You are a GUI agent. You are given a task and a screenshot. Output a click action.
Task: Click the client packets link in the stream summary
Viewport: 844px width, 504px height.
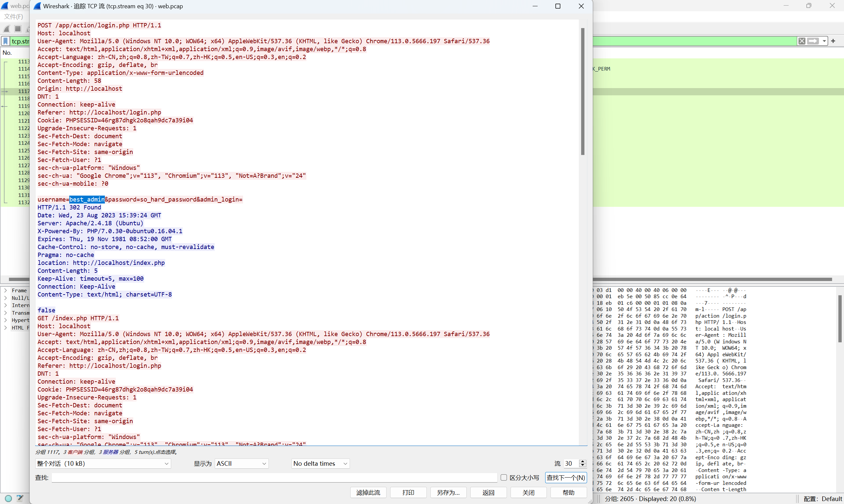pyautogui.click(x=75, y=452)
